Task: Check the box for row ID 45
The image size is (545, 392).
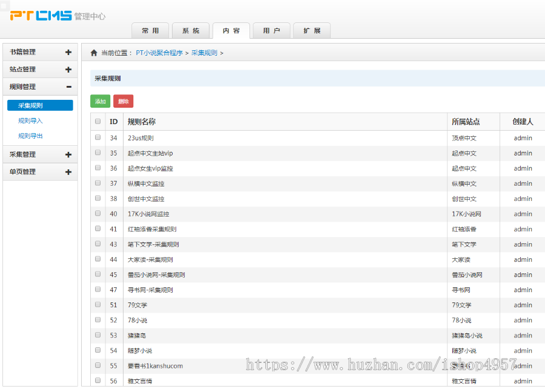Action: (97, 274)
